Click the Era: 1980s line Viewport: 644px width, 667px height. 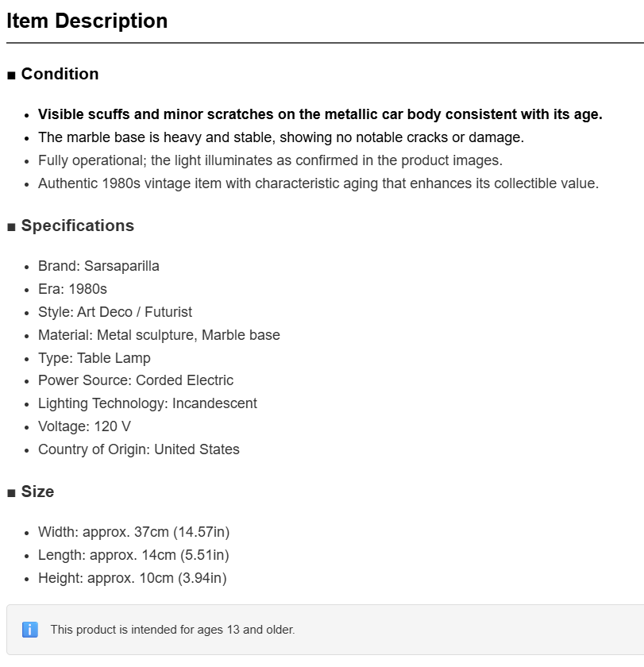73,289
